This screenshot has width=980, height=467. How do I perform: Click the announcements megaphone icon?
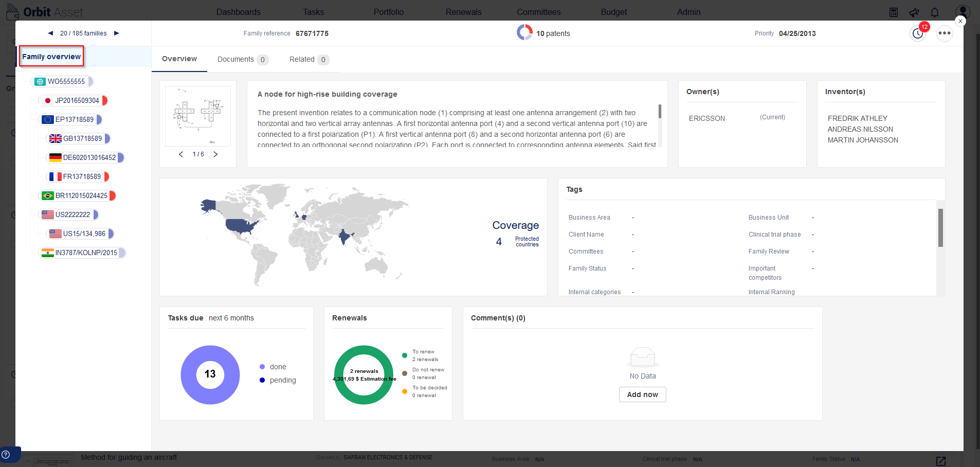click(x=914, y=12)
